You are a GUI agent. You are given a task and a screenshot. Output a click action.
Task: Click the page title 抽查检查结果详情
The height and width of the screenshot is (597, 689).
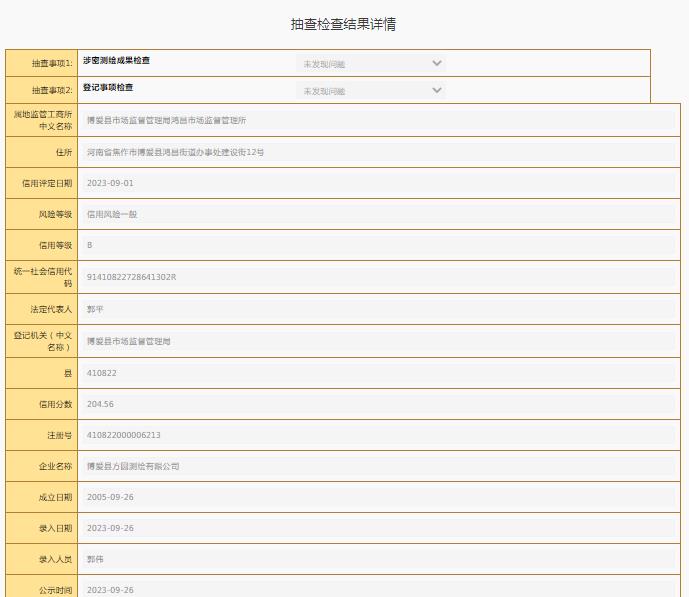click(343, 24)
